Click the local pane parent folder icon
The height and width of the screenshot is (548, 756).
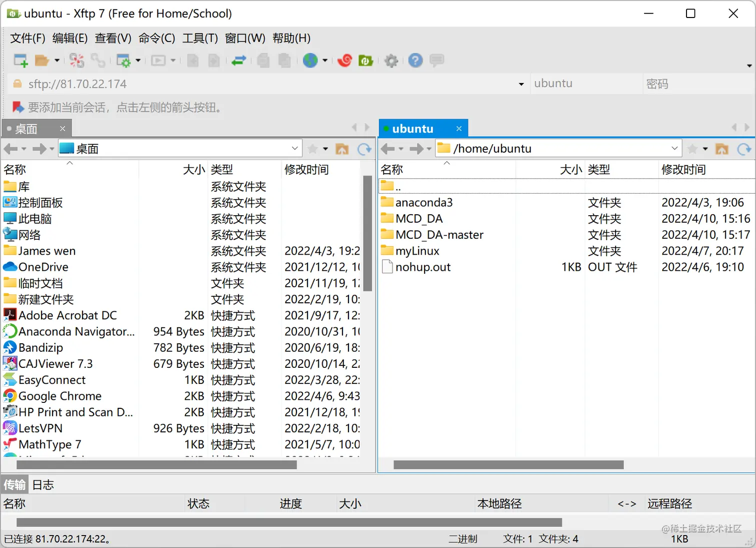pyautogui.click(x=342, y=149)
